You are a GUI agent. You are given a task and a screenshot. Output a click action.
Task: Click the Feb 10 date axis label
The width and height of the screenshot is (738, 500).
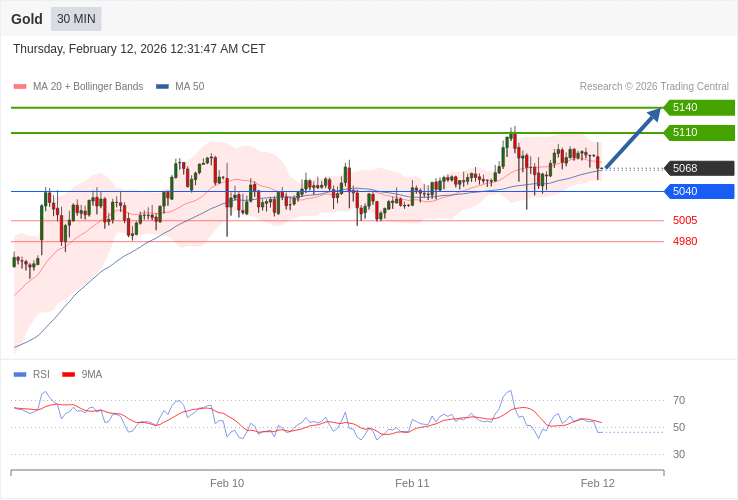(227, 483)
